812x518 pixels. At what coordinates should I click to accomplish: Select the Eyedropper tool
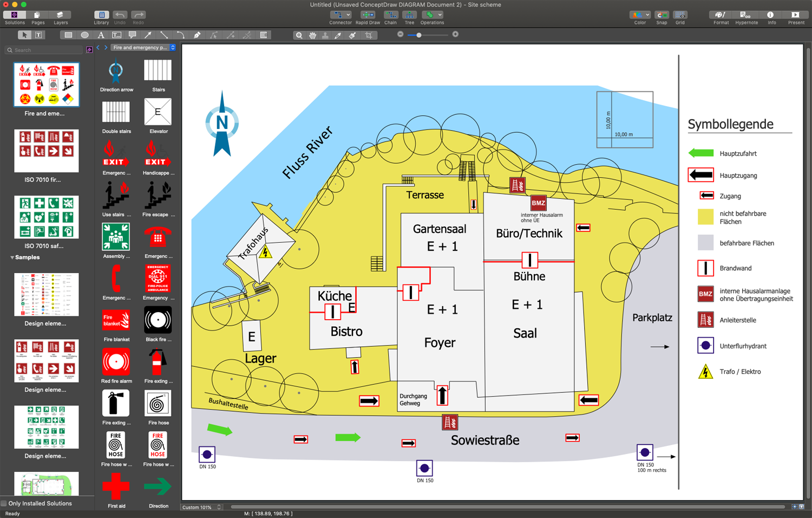pyautogui.click(x=338, y=35)
